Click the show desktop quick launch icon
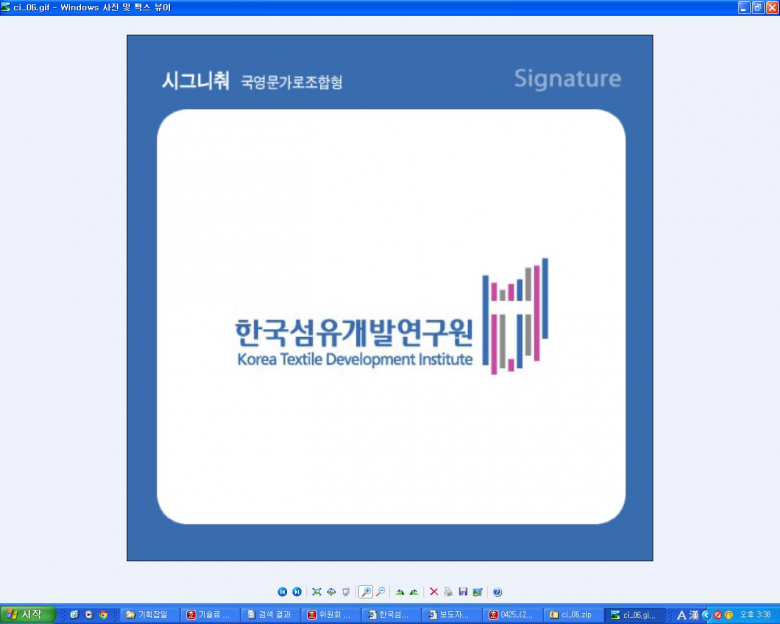 (75, 615)
